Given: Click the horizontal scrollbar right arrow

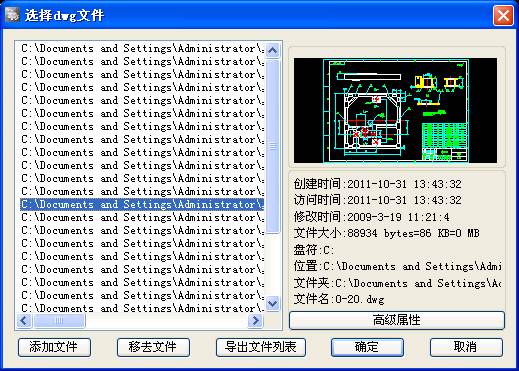Looking at the screenshot, I should click(255, 321).
